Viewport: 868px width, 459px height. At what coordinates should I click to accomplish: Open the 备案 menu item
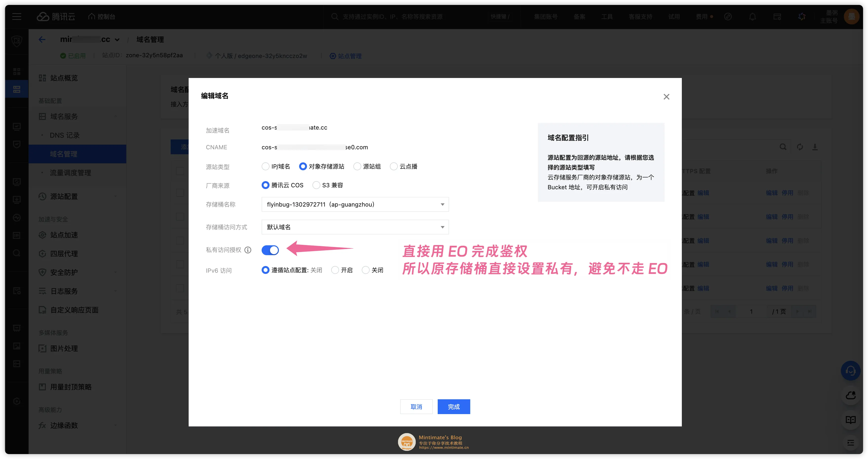579,17
